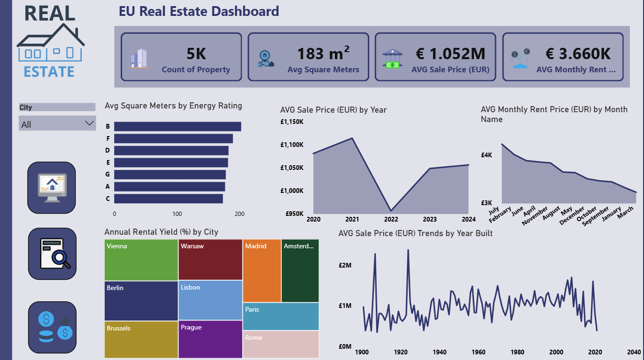Open the City filter showing All
The width and height of the screenshot is (644, 360).
[57, 123]
